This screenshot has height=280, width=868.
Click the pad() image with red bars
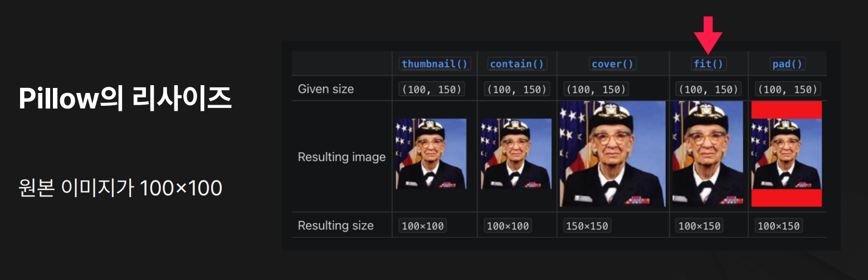coord(787,154)
